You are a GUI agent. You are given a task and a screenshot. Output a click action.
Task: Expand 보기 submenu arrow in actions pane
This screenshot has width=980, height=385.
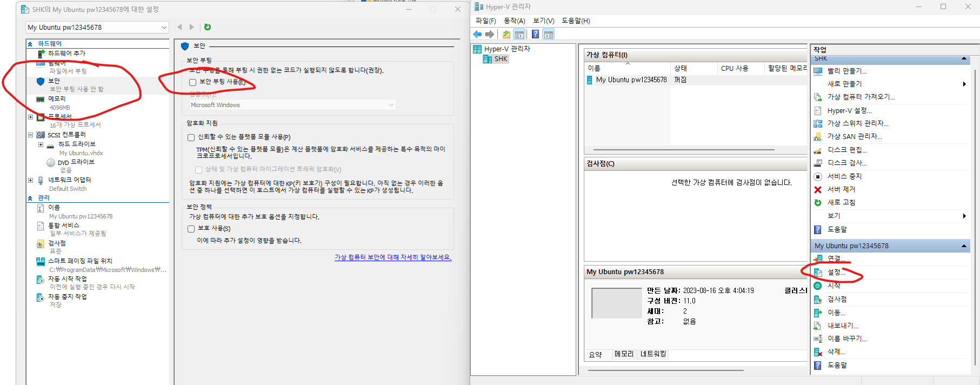click(964, 216)
